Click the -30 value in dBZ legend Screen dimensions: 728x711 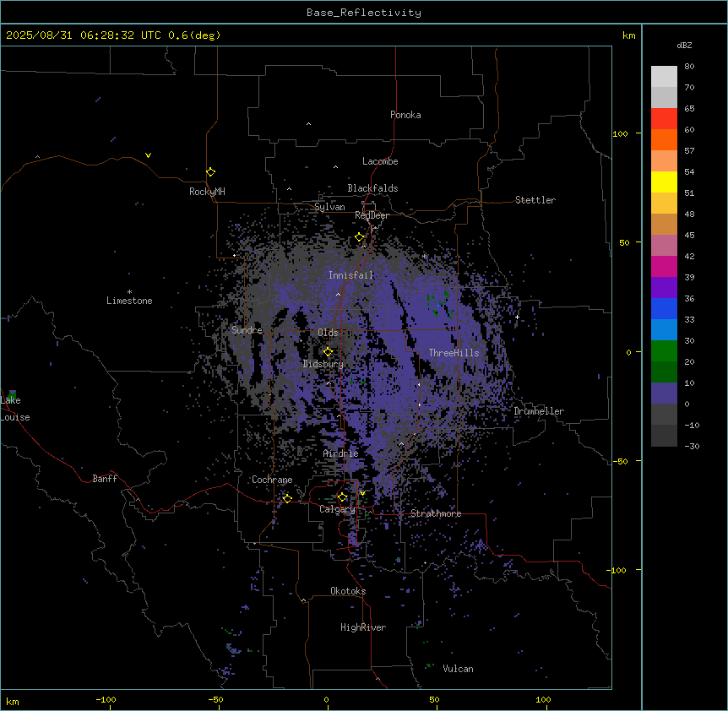(692, 446)
